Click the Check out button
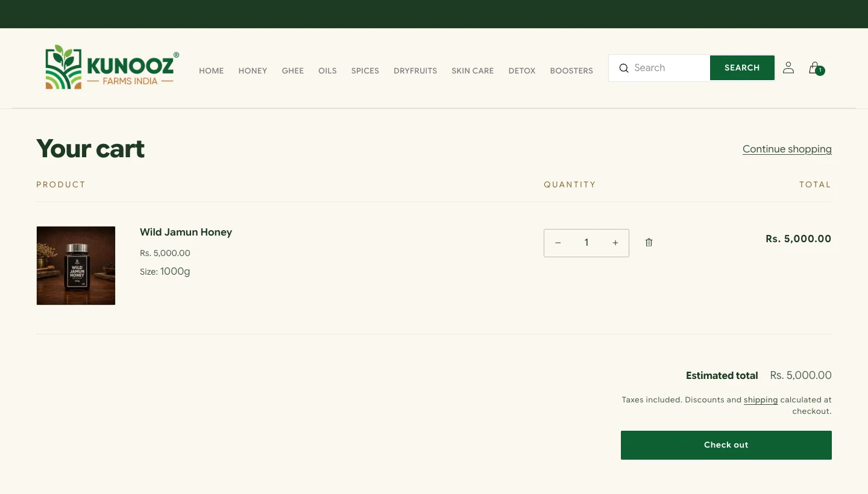868x494 pixels. 726,445
